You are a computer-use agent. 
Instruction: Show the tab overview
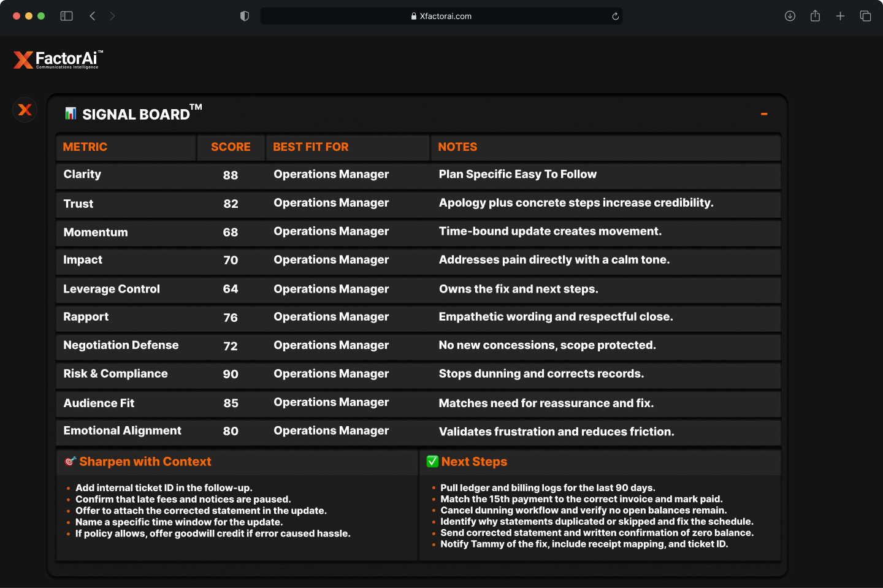[865, 16]
